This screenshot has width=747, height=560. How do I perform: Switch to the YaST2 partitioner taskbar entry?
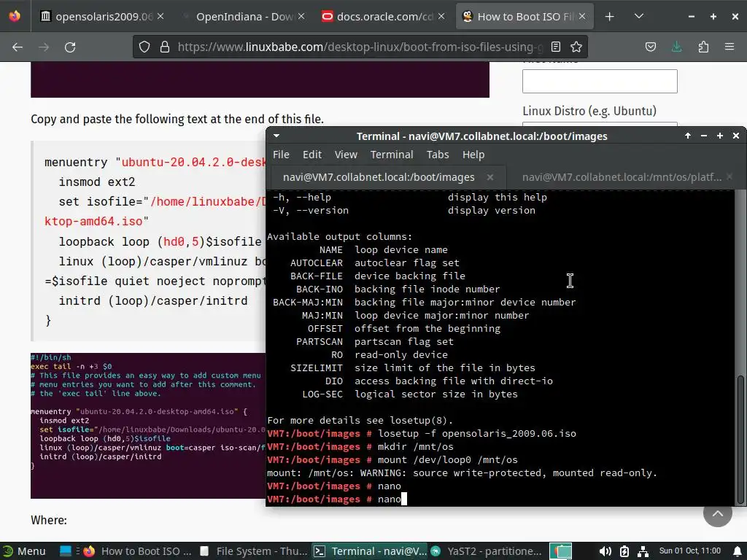486,551
